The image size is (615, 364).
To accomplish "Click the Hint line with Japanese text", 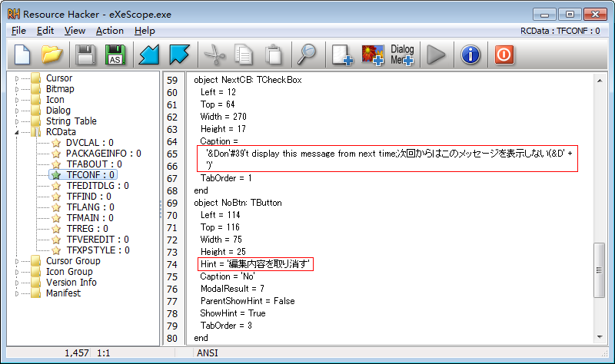I will tap(255, 264).
